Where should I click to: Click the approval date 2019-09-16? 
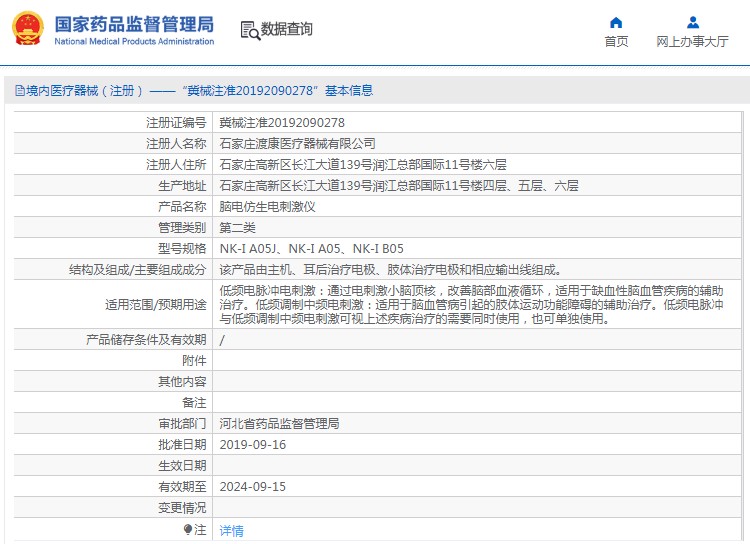click(x=252, y=445)
